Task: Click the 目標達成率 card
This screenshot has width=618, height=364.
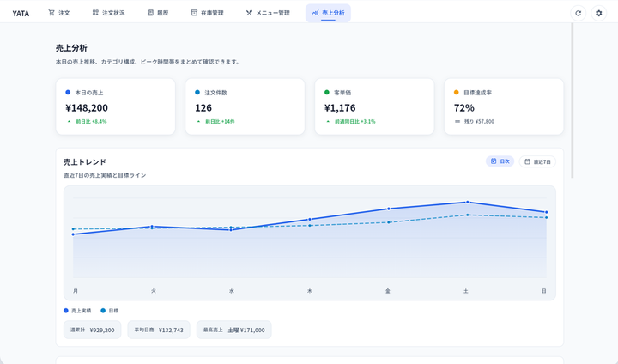Action: coord(504,106)
